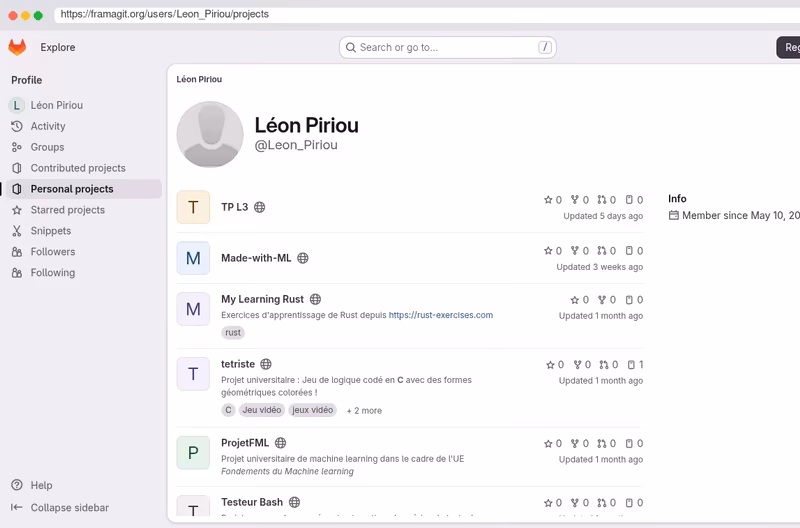Click the issues count 1 for tetriste
The width and height of the screenshot is (800, 528).
point(636,365)
